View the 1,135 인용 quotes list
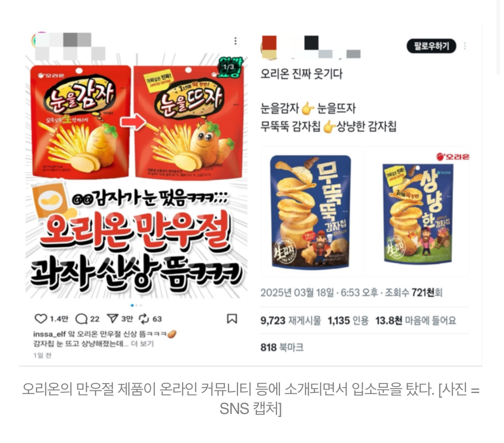Image resolution: width=504 pixels, height=443 pixels. (x=348, y=321)
